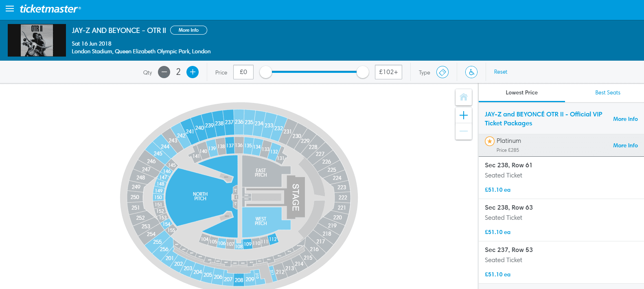Reset all ticket filters

501,72
